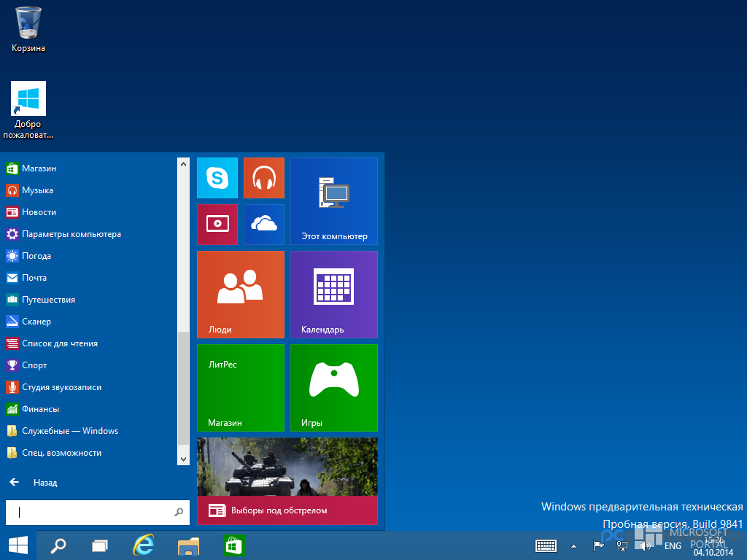The width and height of the screenshot is (747, 560).
Task: Open Студия звукозаписи from the list
Action: click(x=90, y=387)
